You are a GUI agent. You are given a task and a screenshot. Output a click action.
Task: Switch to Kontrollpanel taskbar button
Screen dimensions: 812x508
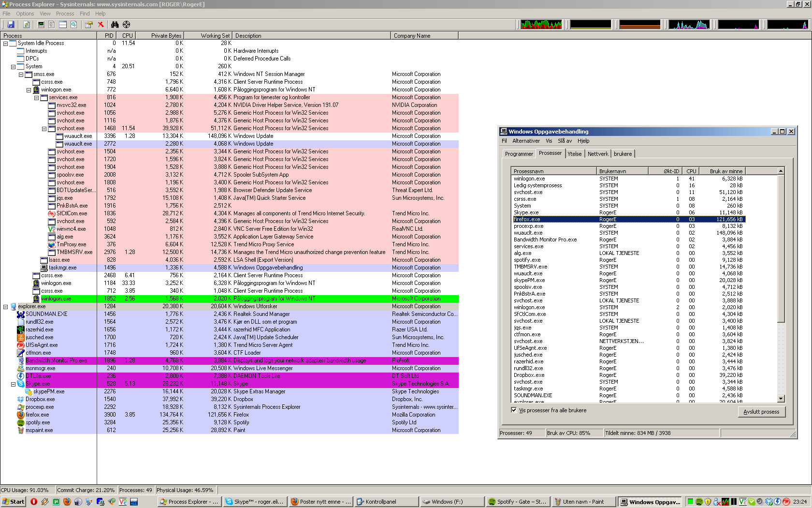(x=386, y=502)
